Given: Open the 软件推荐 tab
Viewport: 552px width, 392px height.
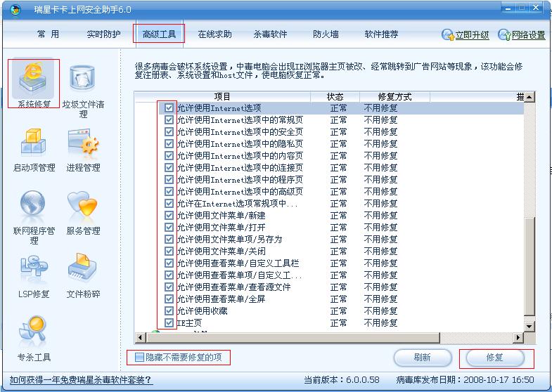Looking at the screenshot, I should (381, 34).
